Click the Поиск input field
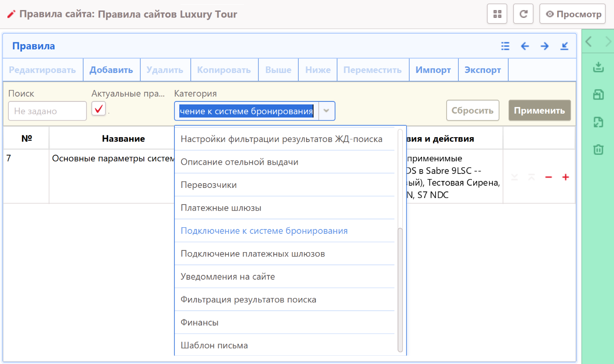 [x=47, y=111]
